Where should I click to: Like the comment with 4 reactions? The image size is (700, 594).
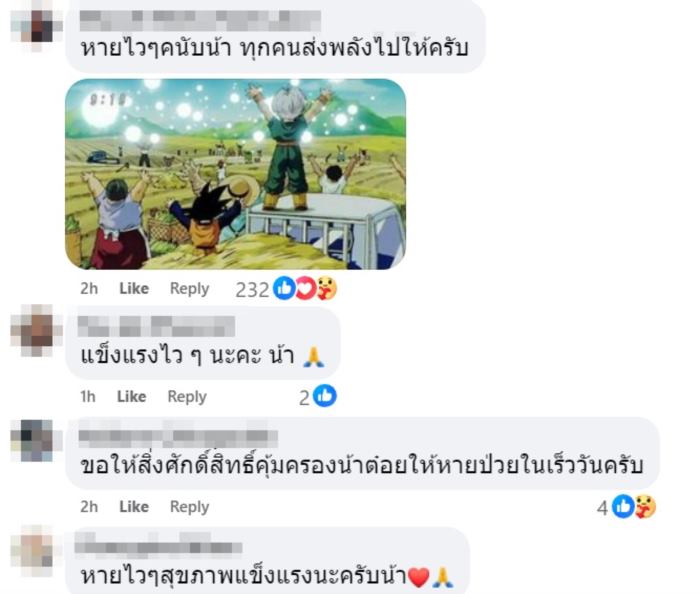coord(134,507)
